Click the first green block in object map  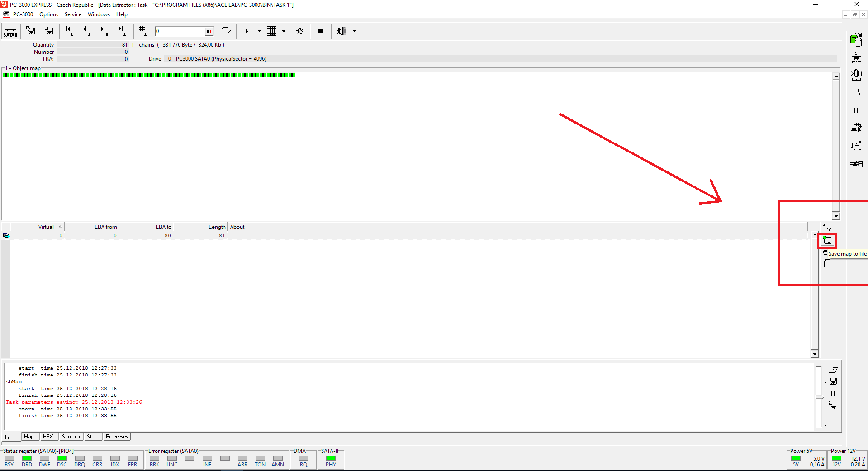point(5,75)
